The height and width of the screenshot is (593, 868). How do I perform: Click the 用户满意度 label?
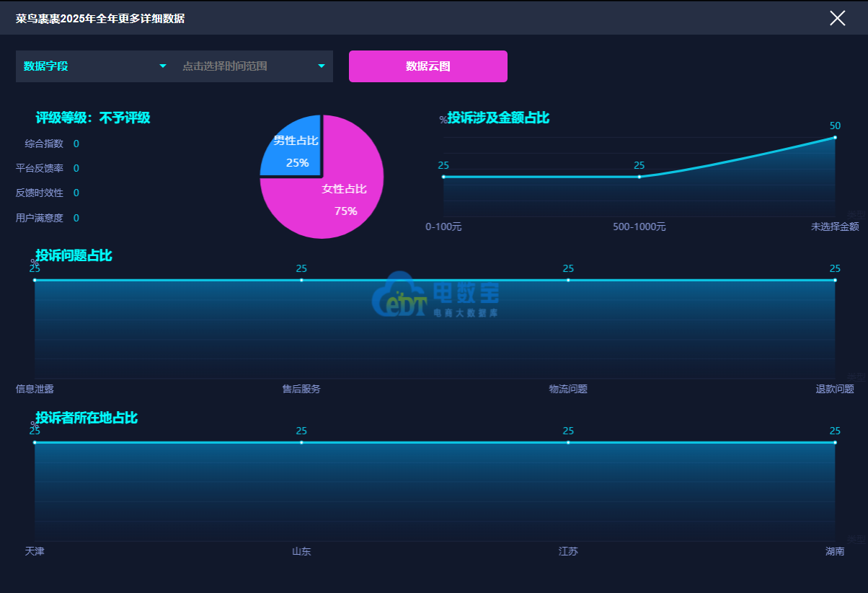40,218
